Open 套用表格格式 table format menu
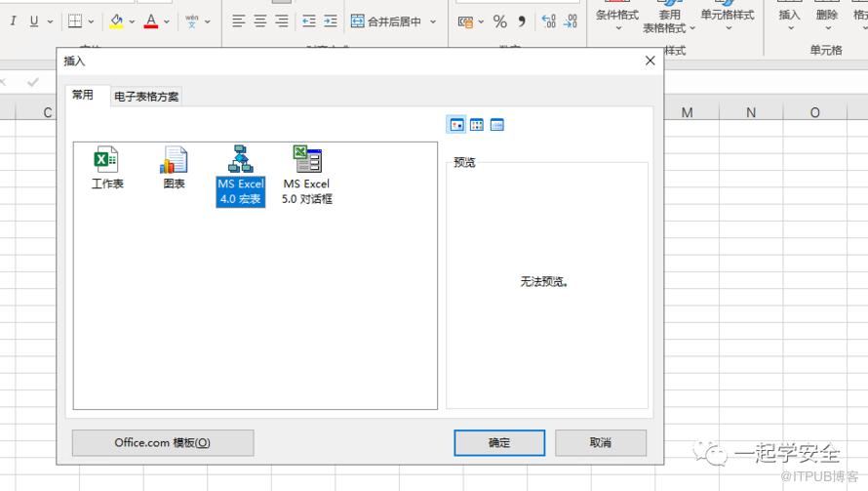The width and height of the screenshot is (868, 491). 669,19
